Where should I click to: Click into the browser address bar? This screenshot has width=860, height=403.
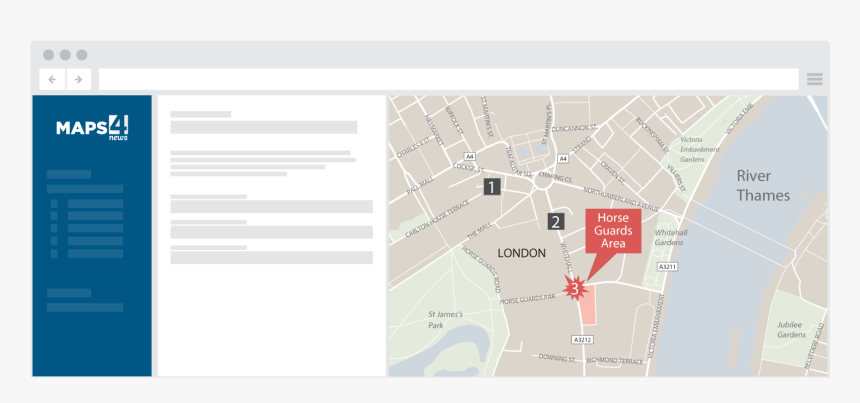click(447, 79)
